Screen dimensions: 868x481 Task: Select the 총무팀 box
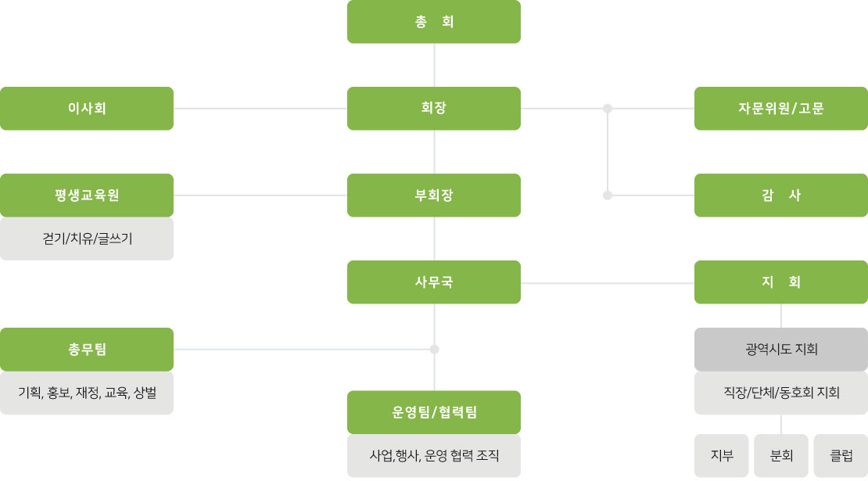point(86,350)
